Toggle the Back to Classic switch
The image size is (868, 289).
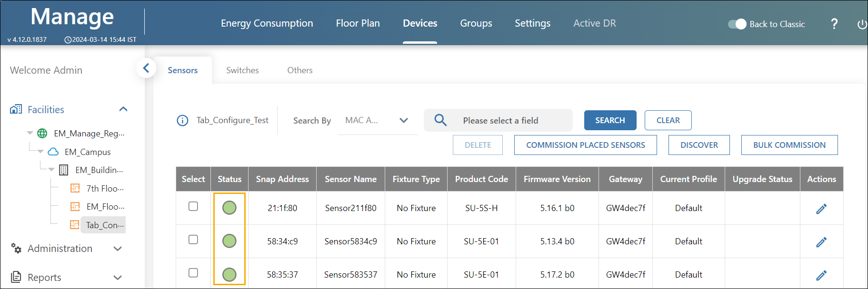tap(737, 24)
